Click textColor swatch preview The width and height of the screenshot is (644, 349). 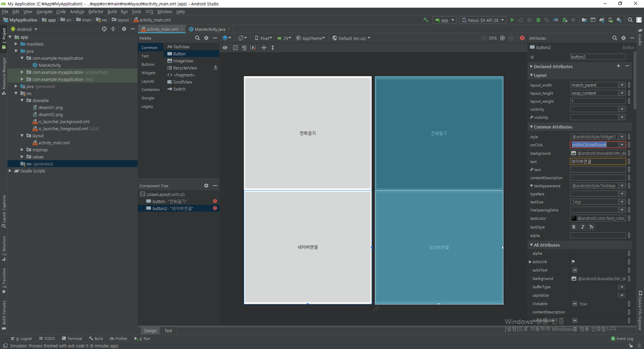[x=574, y=219]
